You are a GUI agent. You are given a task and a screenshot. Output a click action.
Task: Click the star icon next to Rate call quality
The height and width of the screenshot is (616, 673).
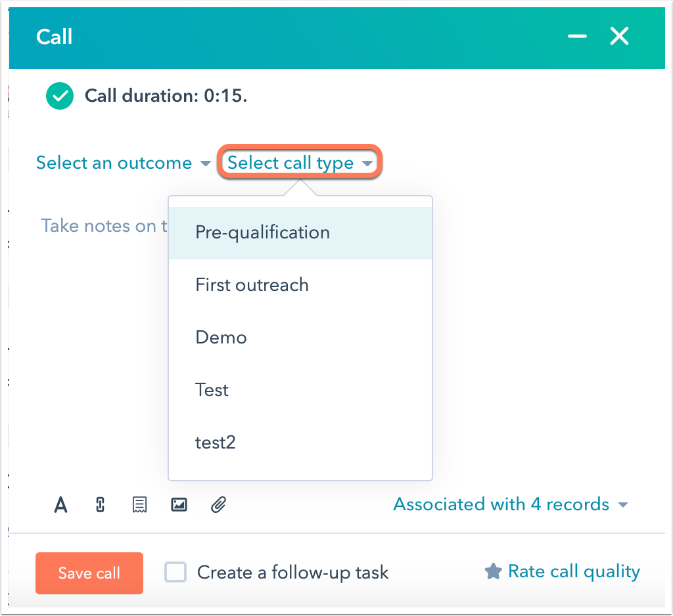pos(493,571)
